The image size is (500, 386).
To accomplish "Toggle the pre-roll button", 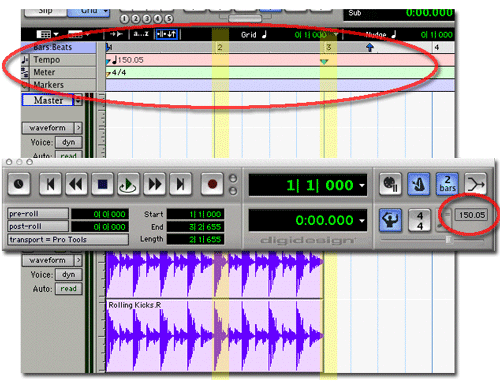I will 38,214.
